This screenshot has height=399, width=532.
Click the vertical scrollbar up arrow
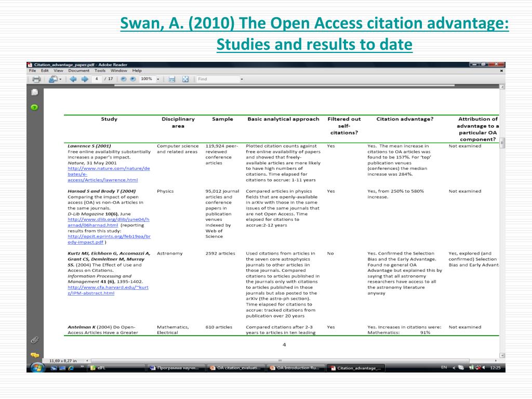click(502, 87)
